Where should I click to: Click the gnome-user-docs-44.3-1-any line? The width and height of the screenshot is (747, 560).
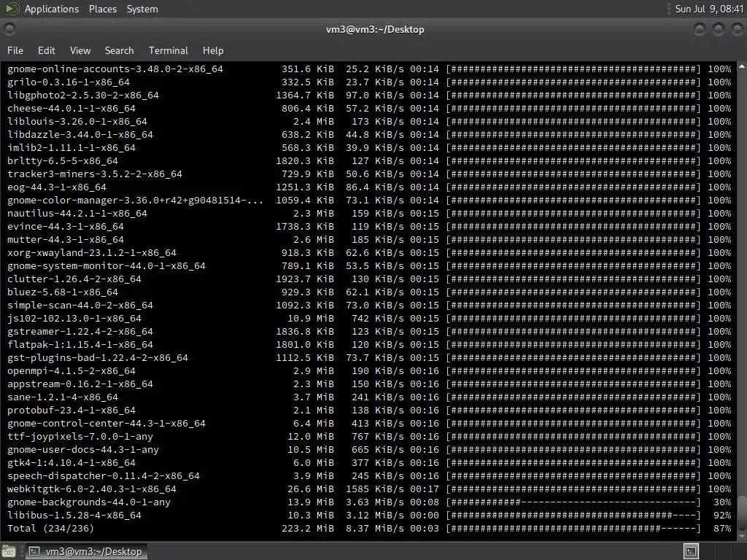[x=369, y=449]
